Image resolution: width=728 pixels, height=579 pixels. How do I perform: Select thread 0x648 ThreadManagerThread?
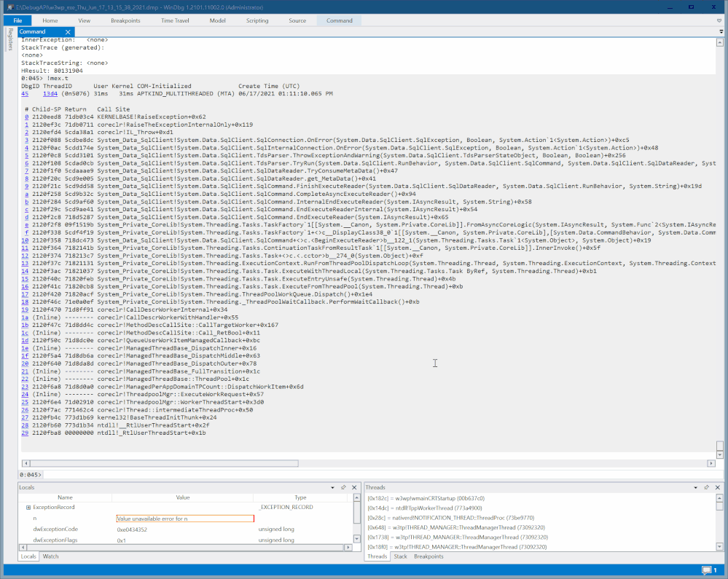[456, 528]
